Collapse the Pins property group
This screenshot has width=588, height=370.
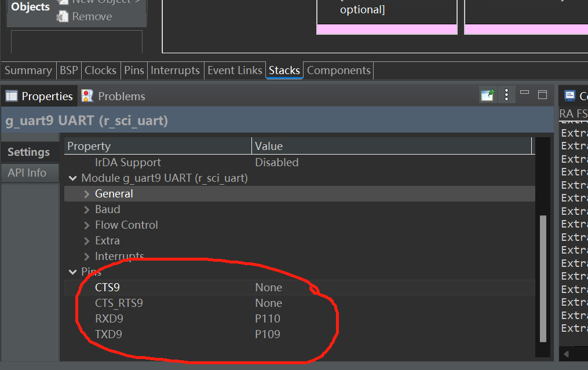(73, 272)
